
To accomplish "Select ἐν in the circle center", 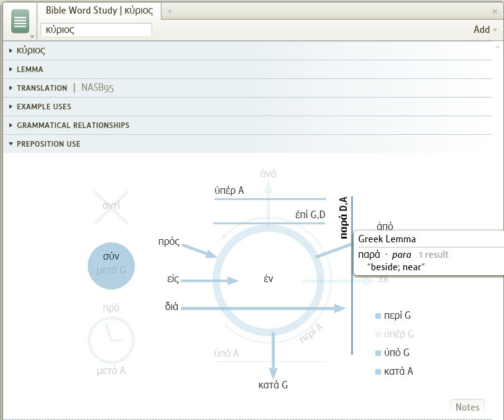I will coord(268,278).
